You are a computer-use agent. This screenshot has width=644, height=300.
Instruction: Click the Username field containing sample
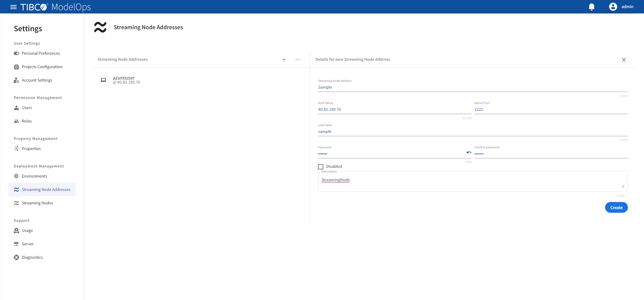point(473,132)
